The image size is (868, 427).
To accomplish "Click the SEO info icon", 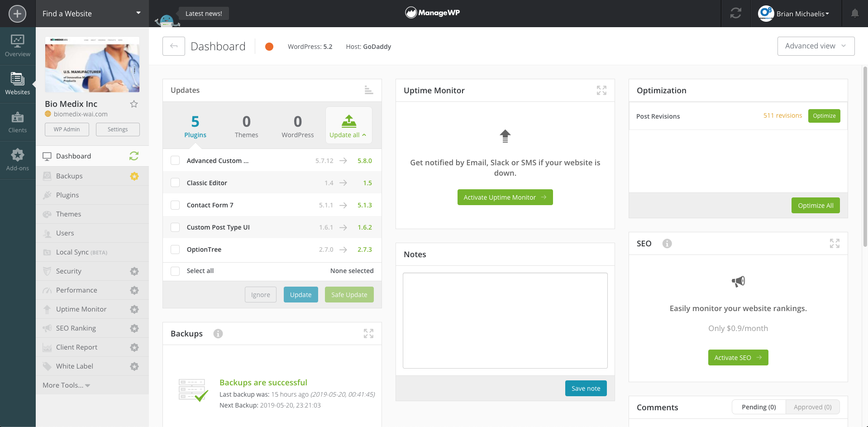I will pos(667,244).
